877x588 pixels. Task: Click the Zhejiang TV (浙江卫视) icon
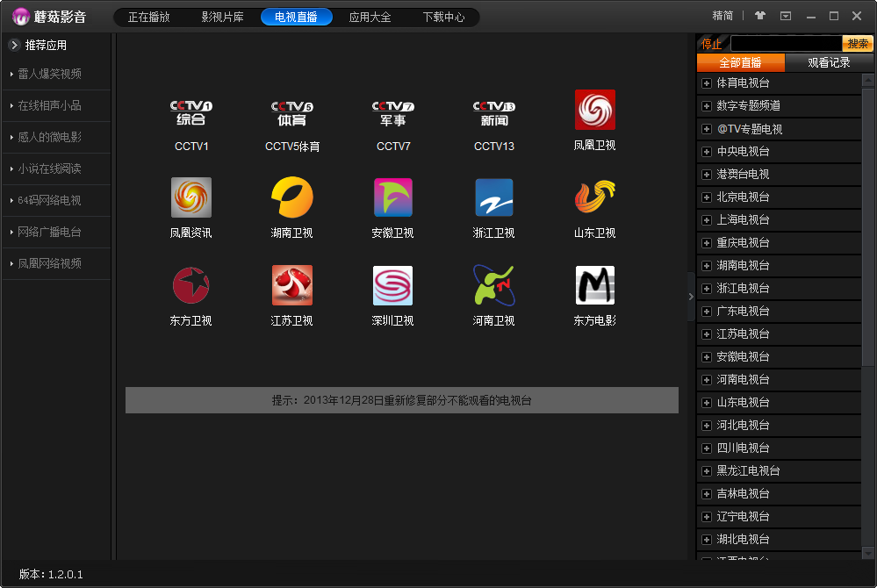click(x=494, y=197)
